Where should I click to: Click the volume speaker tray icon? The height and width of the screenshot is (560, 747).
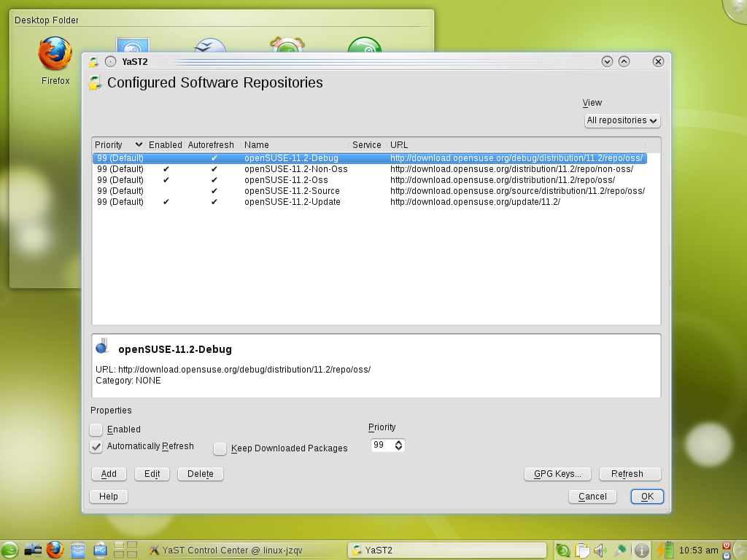[x=600, y=551]
